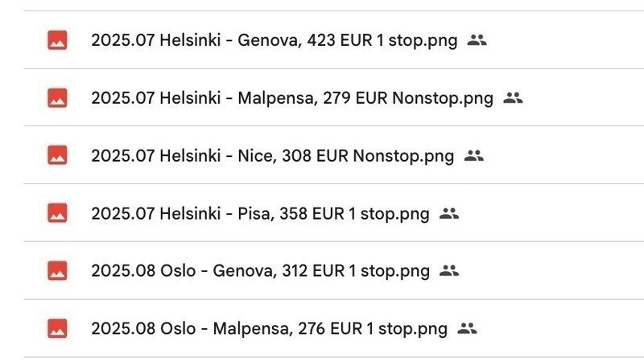Click image file icon for Oslo - Genova

pos(57,270)
